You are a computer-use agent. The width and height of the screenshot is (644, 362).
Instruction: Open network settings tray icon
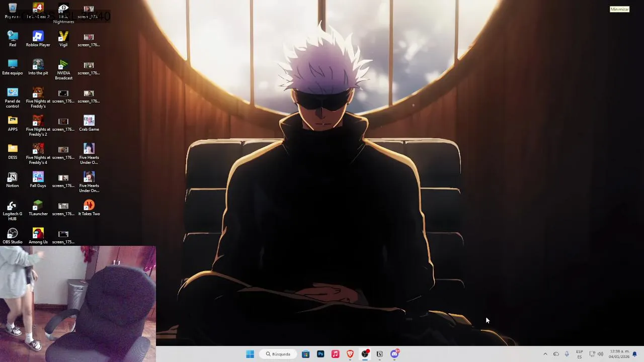592,354
